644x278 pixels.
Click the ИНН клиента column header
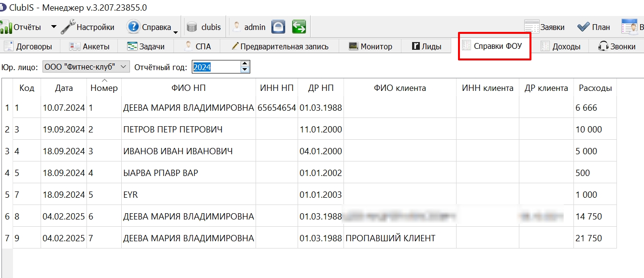pyautogui.click(x=487, y=88)
